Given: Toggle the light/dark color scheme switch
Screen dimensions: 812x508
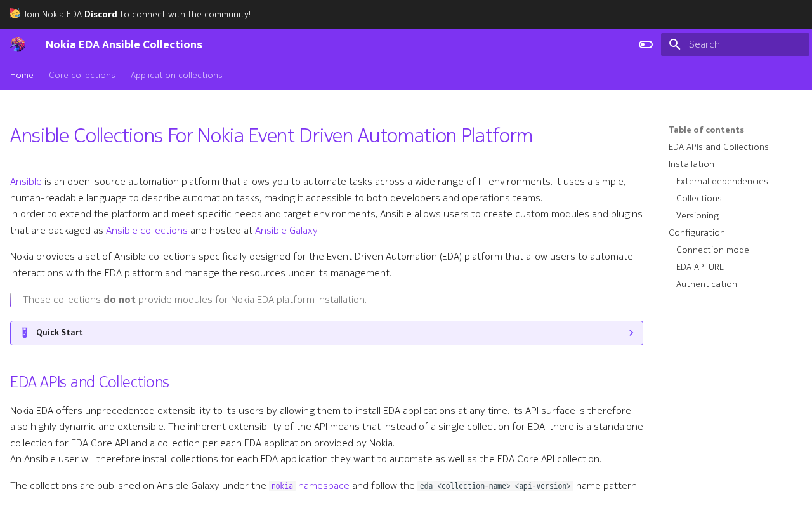Looking at the screenshot, I should pos(646,44).
